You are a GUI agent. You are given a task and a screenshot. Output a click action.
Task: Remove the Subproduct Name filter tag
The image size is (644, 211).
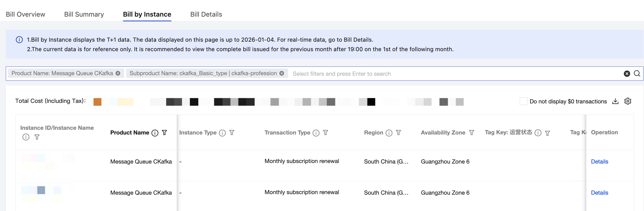tap(282, 73)
